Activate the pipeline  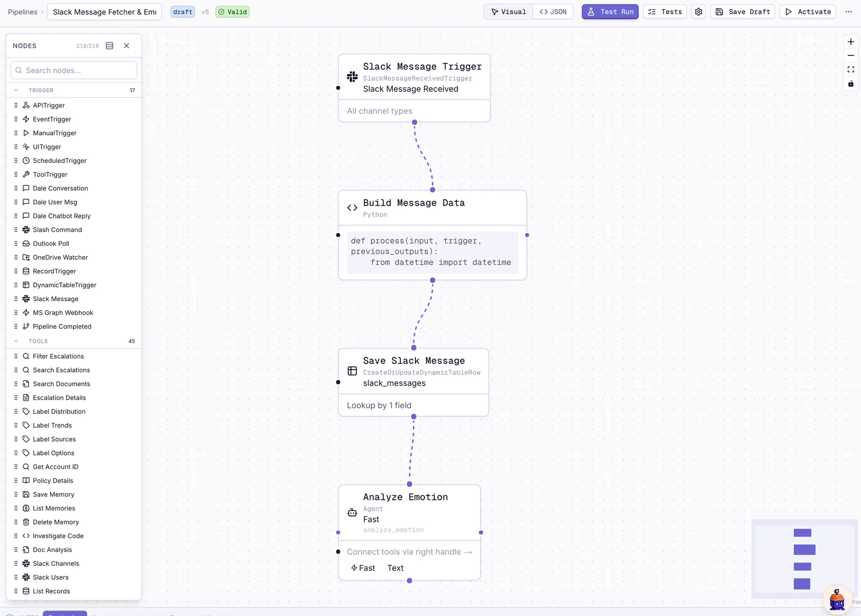pos(808,12)
